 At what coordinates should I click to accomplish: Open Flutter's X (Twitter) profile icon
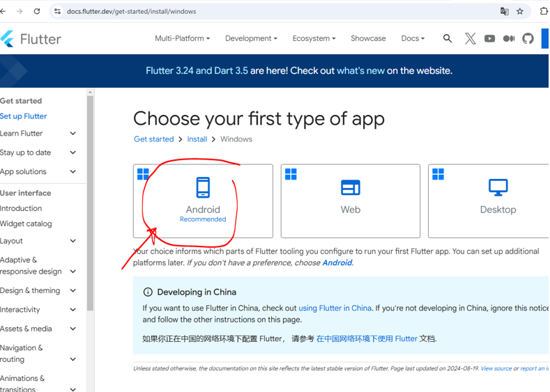tap(471, 39)
